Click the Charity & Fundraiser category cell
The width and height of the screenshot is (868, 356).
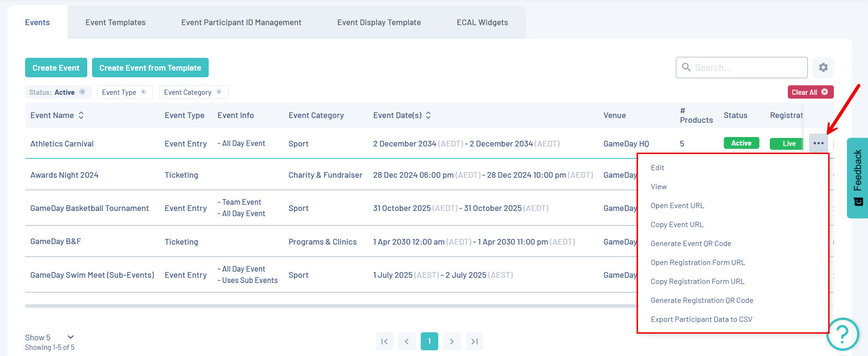(325, 175)
